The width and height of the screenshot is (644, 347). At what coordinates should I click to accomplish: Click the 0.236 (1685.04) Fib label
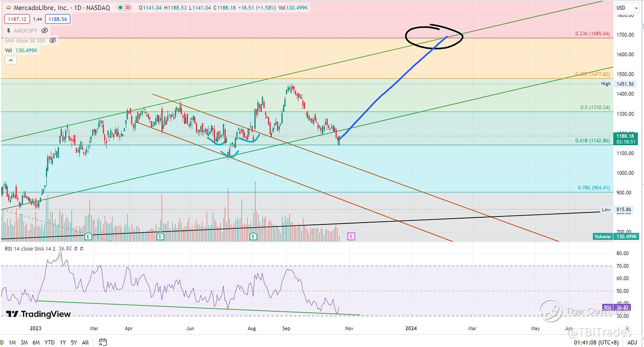(592, 34)
